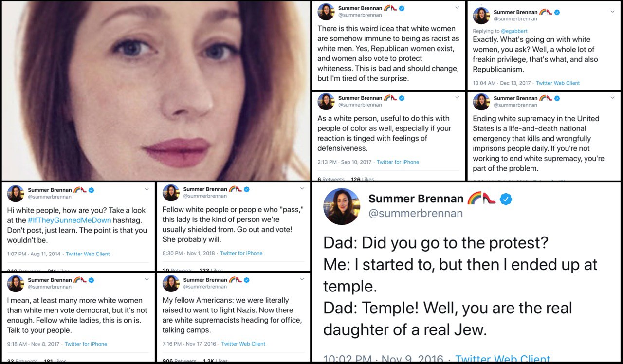623x364 pixels.
Task: Click 'Twitter Web Client' on the Nov 17, 2016 tweet
Action: click(x=243, y=344)
